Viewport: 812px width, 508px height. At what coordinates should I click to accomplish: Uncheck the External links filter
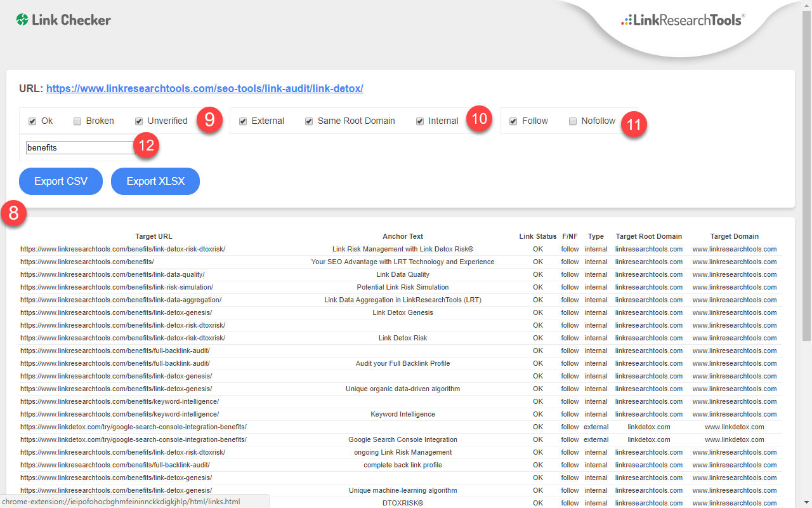click(x=242, y=121)
